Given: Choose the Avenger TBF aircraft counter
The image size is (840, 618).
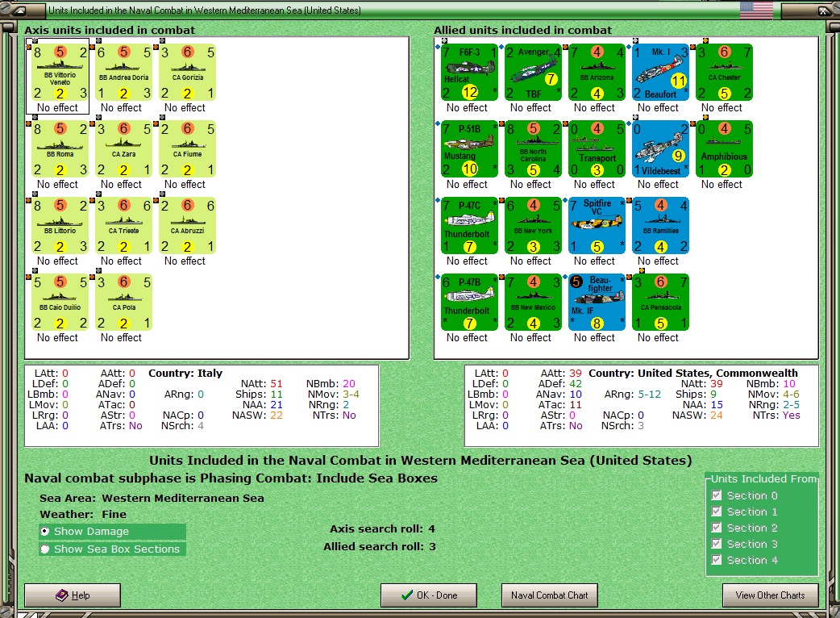Looking at the screenshot, I should tap(533, 73).
